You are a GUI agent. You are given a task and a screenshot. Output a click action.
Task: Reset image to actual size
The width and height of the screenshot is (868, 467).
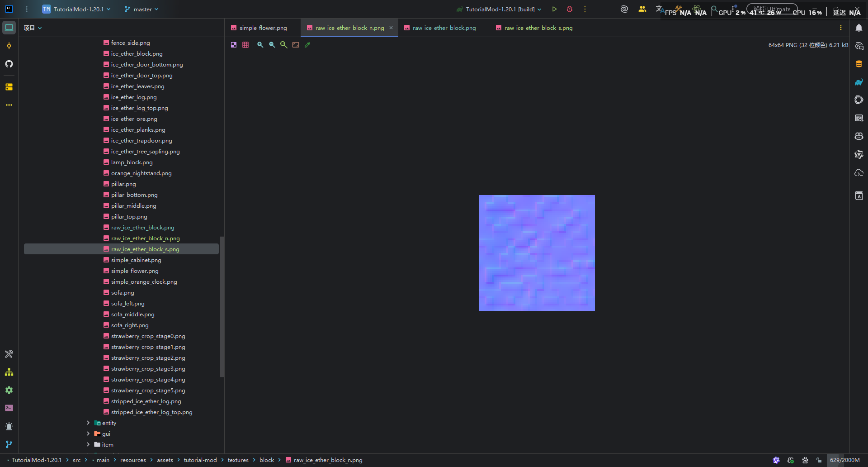pos(284,45)
